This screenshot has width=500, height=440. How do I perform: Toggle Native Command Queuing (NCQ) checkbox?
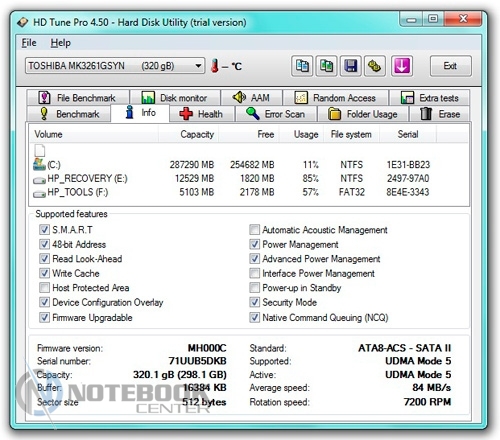[x=254, y=317]
